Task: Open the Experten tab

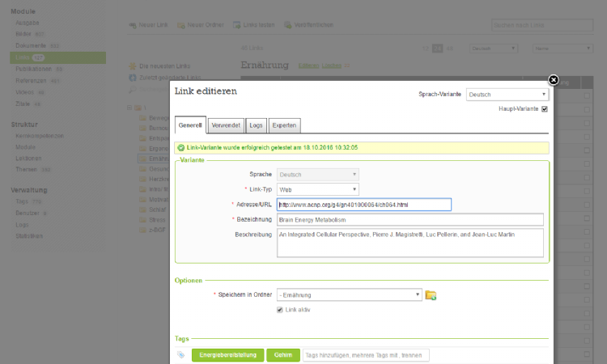Action: click(x=284, y=125)
